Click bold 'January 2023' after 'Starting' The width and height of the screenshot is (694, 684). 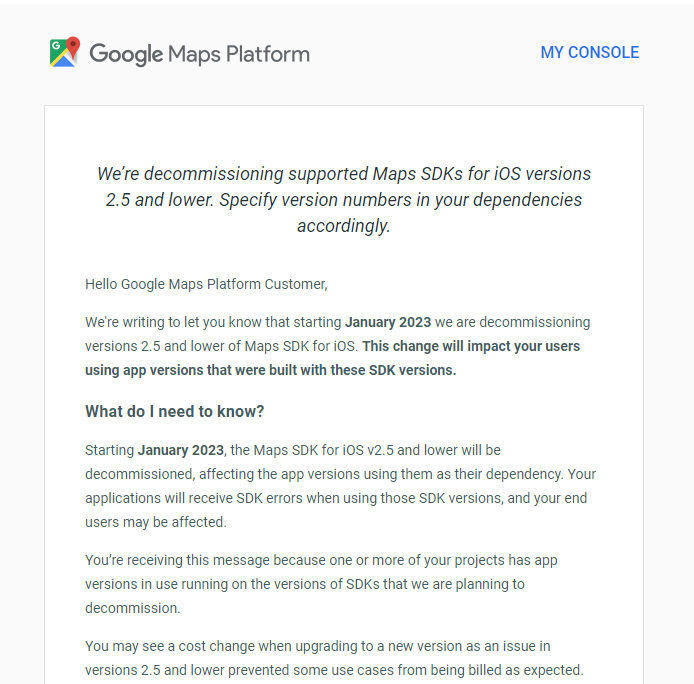(181, 450)
